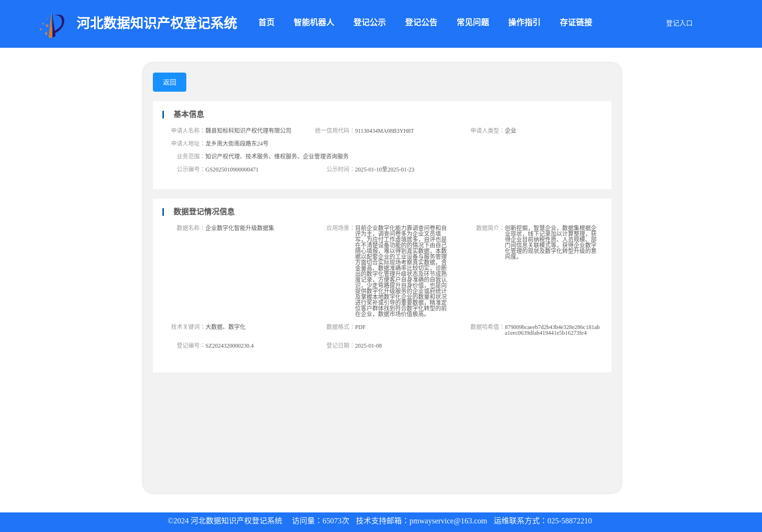Go to the 登记公示 menu item
The width and height of the screenshot is (762, 532).
(369, 22)
